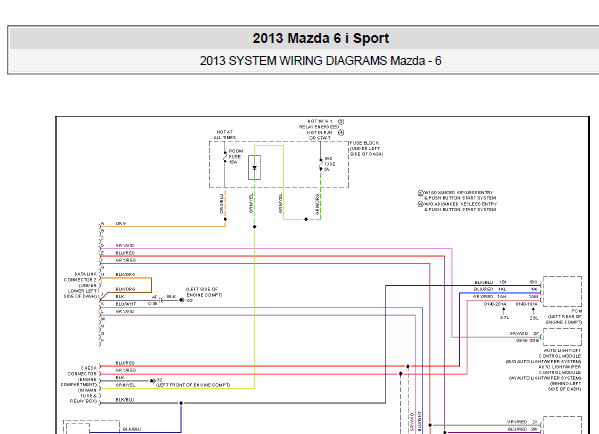Viewport: 599px width, 434px height.
Task: Click the 'GRY/VIO 2F' wire label near the module
Action: coord(524,334)
